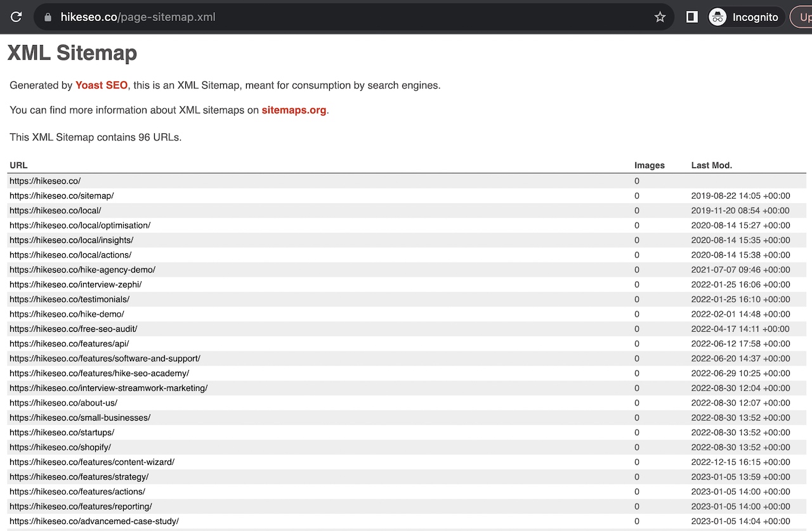
Task: Open the features/actions link
Action: click(x=77, y=492)
